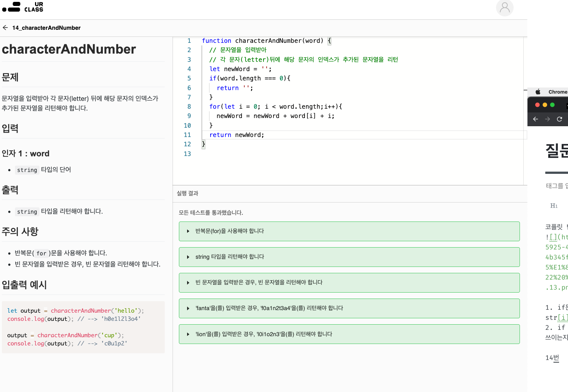Click Chrome's reload button

pyautogui.click(x=559, y=119)
